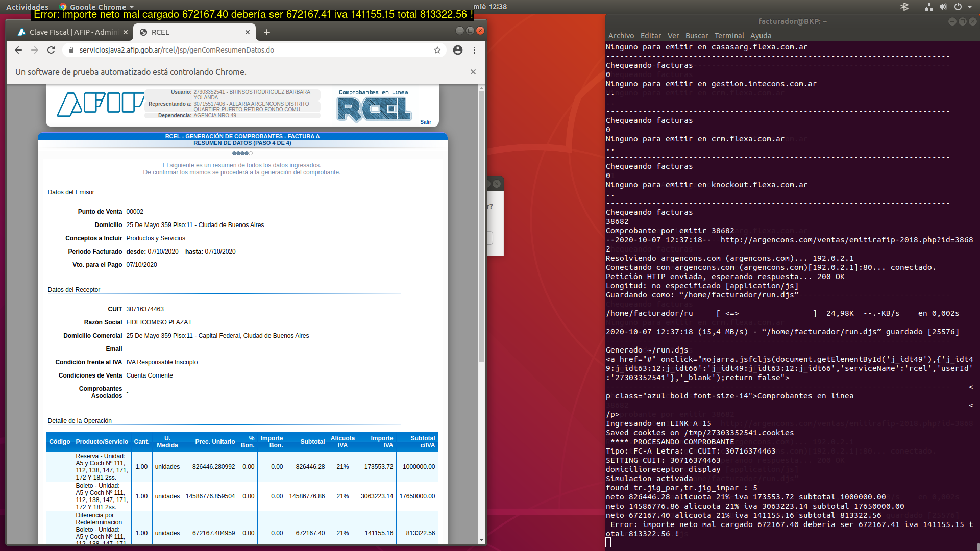Click page scrollbar up arrow
Screen dimensions: 980x551
point(481,88)
